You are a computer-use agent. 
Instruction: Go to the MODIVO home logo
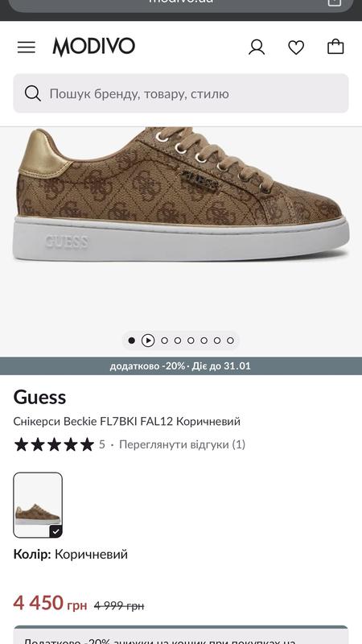coord(93,47)
